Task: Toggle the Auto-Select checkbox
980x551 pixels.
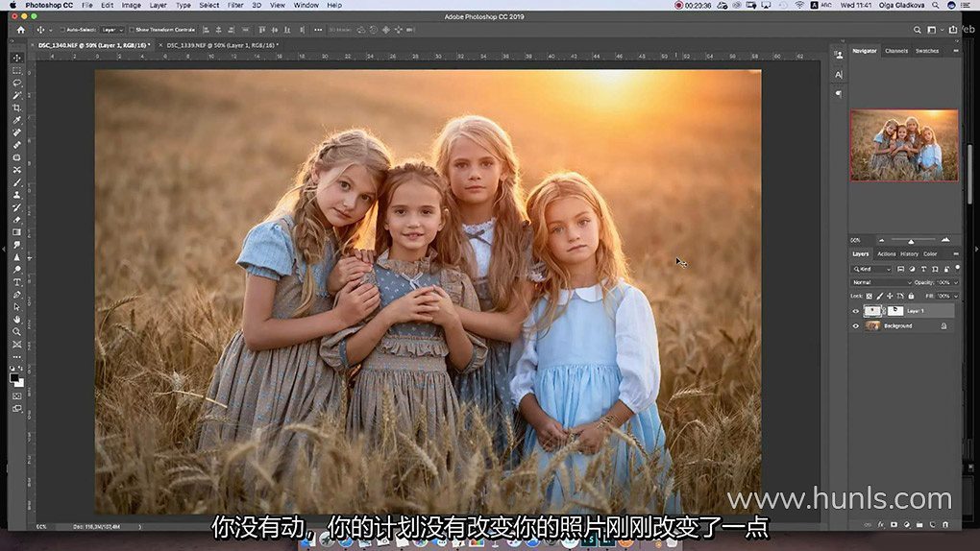Action: pyautogui.click(x=62, y=30)
